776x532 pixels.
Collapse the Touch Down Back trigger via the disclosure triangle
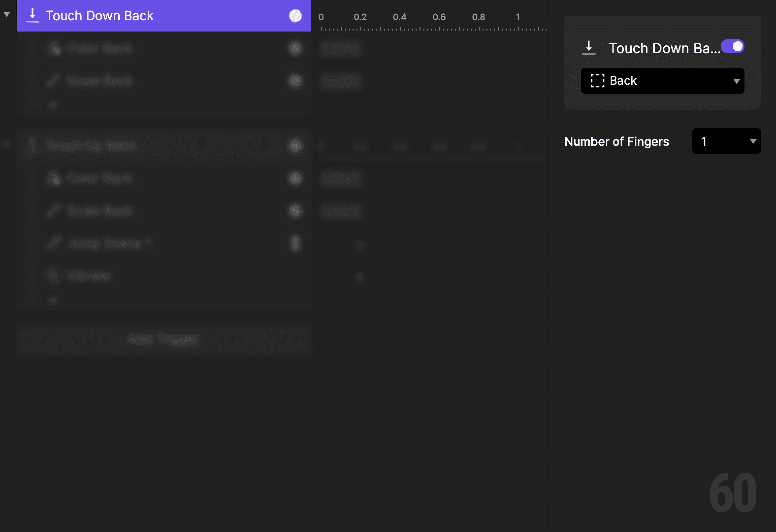click(6, 14)
